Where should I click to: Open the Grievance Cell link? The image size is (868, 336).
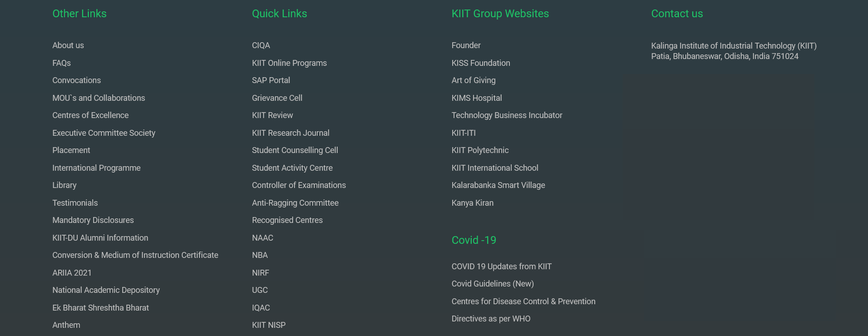tap(277, 98)
